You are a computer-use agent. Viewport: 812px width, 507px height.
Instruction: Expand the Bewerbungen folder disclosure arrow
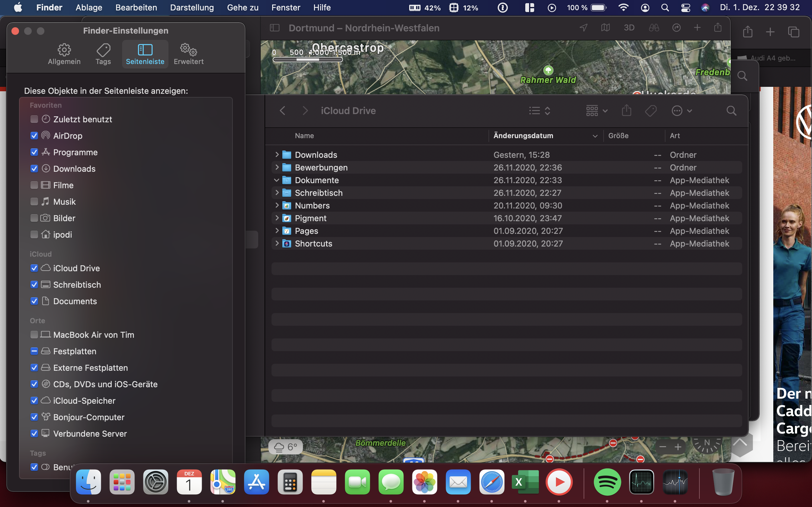[x=277, y=167]
